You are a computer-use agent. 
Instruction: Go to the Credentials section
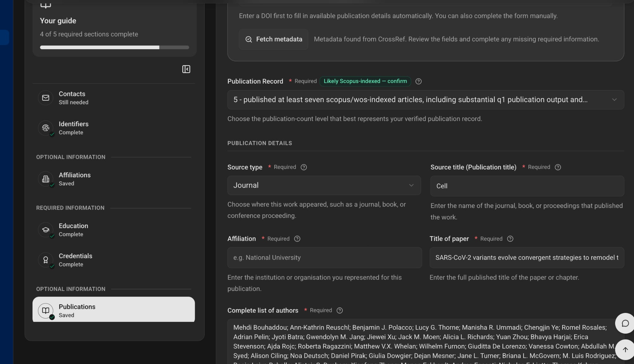(114, 260)
